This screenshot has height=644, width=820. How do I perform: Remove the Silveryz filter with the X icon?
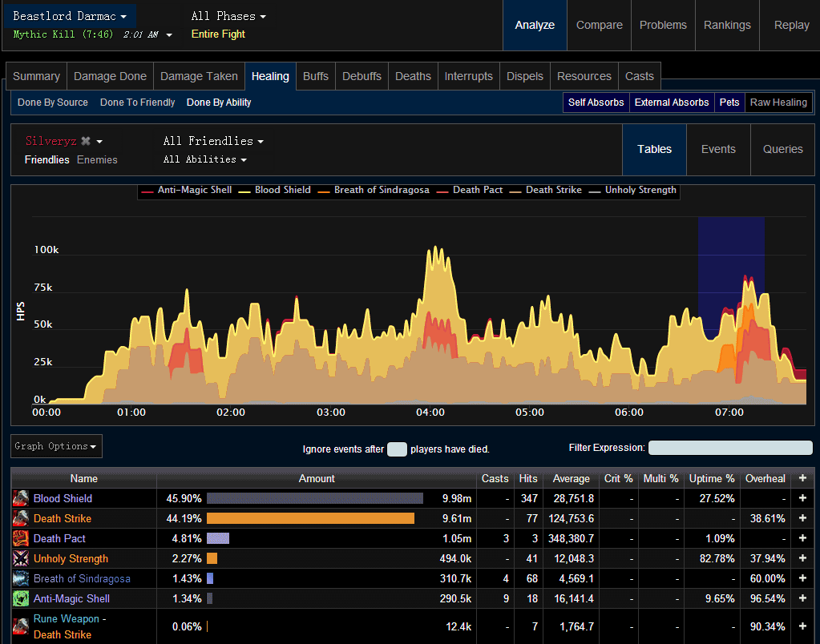86,141
